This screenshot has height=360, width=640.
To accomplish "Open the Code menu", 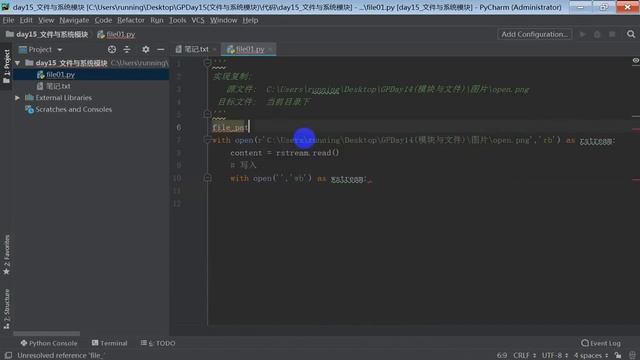I will click(x=103, y=20).
